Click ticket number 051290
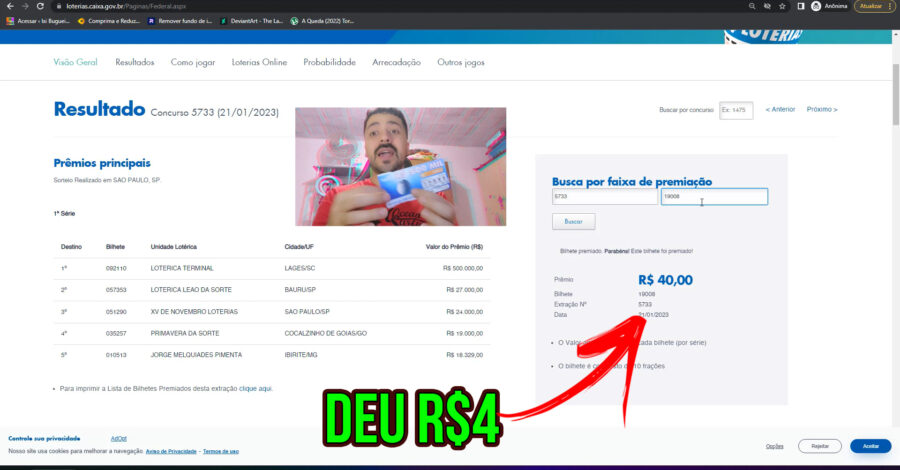The height and width of the screenshot is (470, 900). 116,312
